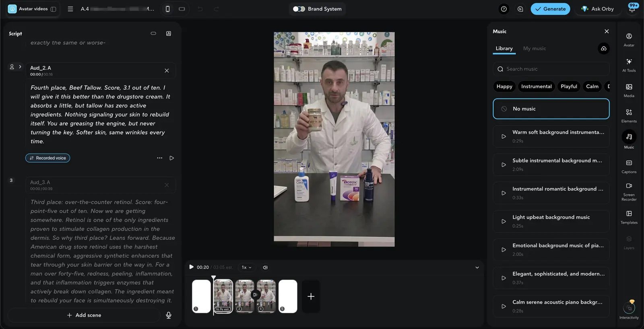Play the main video preview
The width and height of the screenshot is (644, 329).
coord(192,267)
